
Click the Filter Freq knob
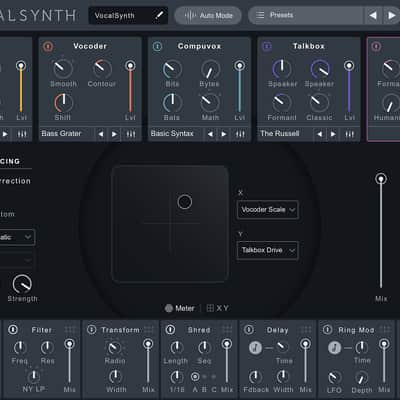[20, 348]
